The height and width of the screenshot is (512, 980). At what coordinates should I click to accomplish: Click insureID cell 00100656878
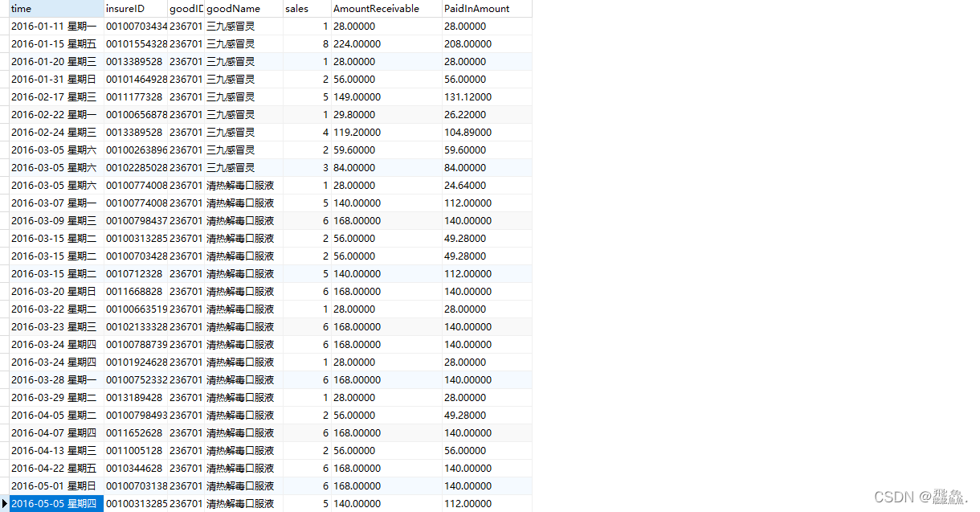[137, 115]
